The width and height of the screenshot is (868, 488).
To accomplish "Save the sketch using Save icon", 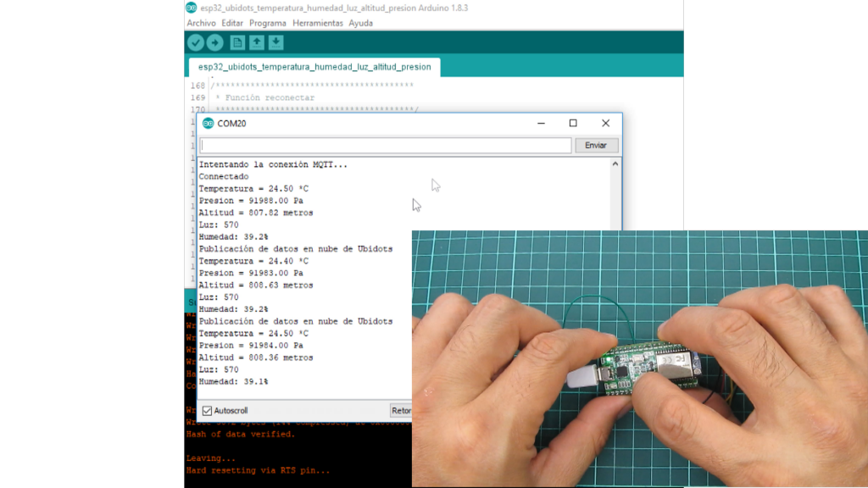I will tap(275, 42).
